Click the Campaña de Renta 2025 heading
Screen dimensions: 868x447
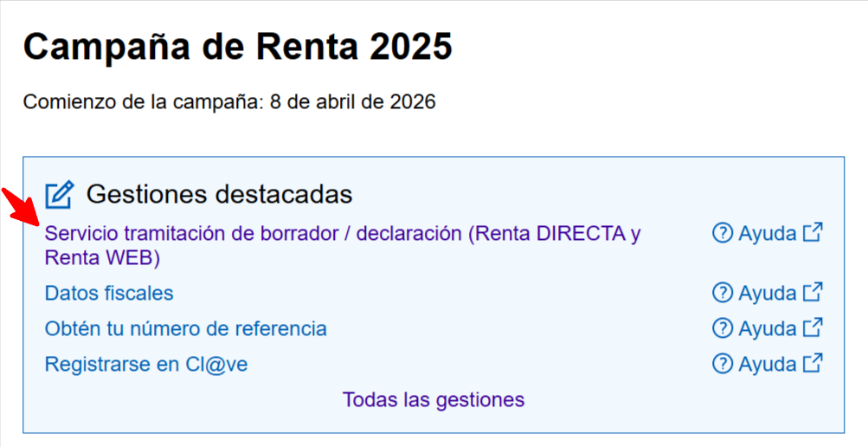238,47
